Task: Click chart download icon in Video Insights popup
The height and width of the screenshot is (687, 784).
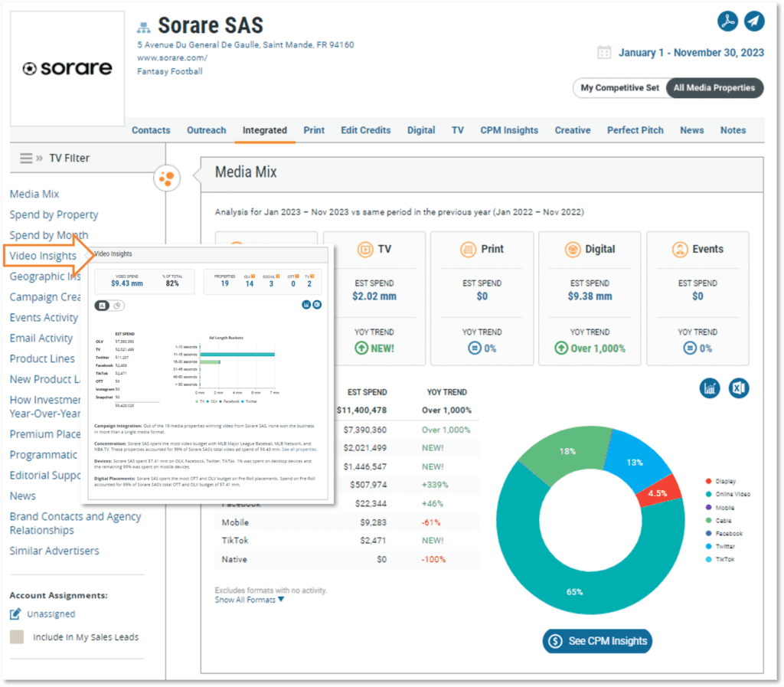Action: 306,305
